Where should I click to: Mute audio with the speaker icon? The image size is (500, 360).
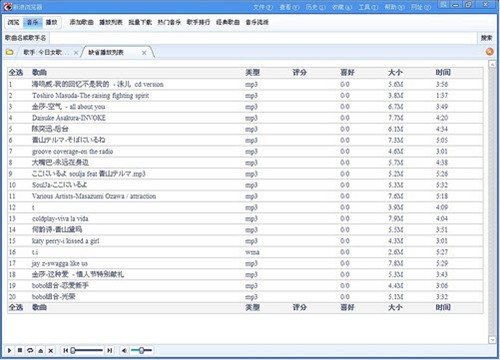124,350
